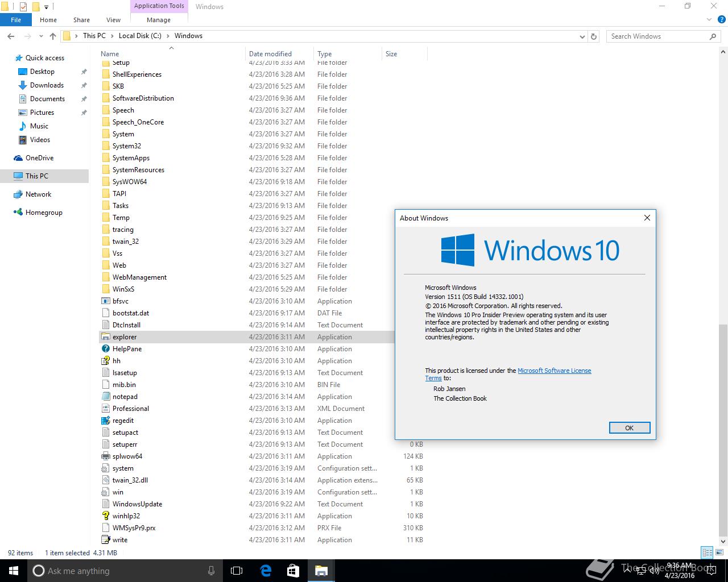Click the System32 folder icon

pyautogui.click(x=105, y=146)
